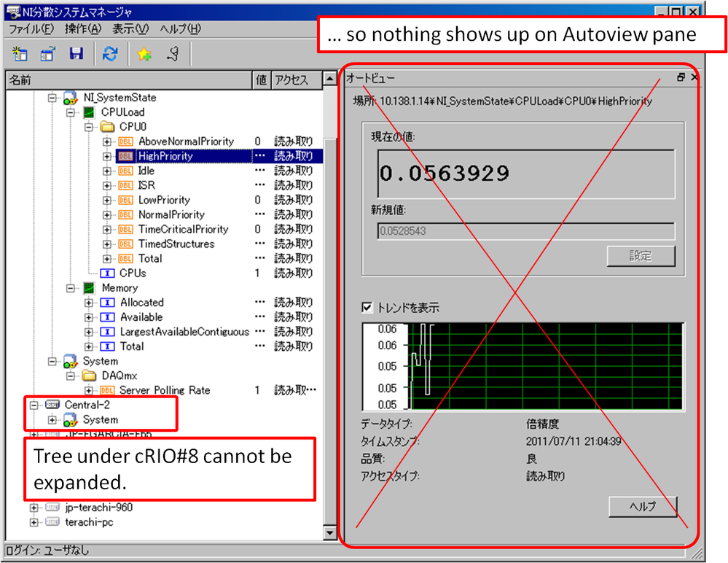Viewport: 728px width, 563px height.
Task: Expand the HighPriority variable node
Action: (x=107, y=156)
